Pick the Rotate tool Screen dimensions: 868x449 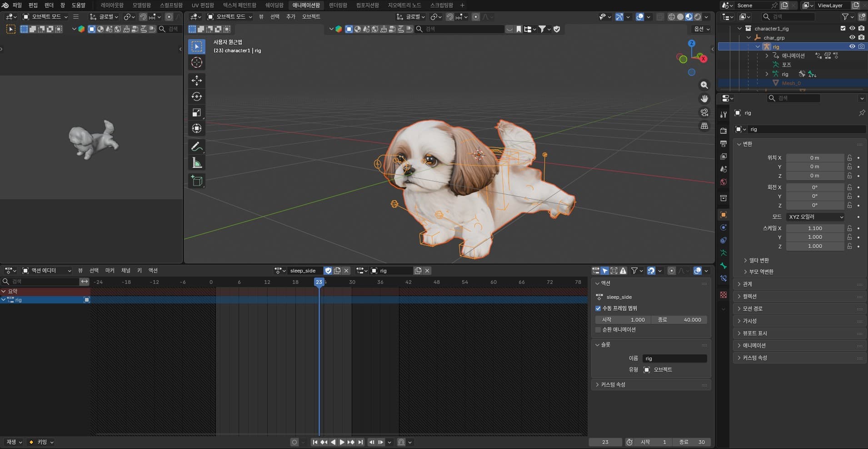pos(197,96)
